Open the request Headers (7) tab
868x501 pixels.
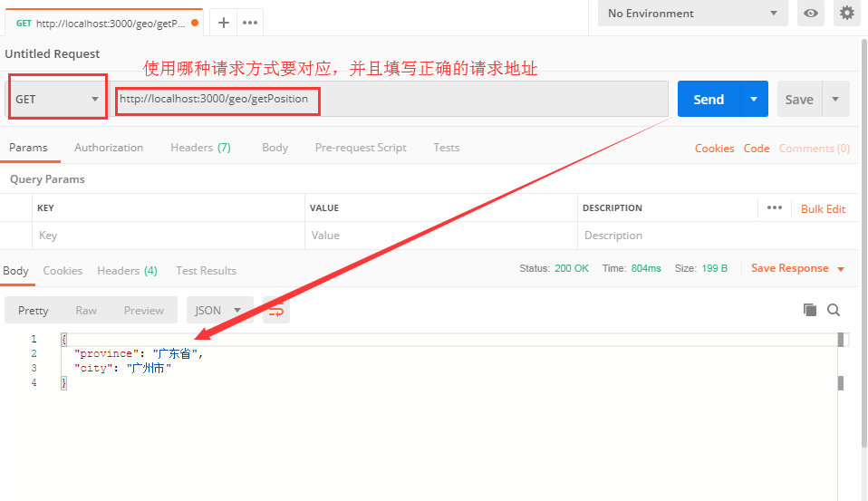click(x=200, y=148)
